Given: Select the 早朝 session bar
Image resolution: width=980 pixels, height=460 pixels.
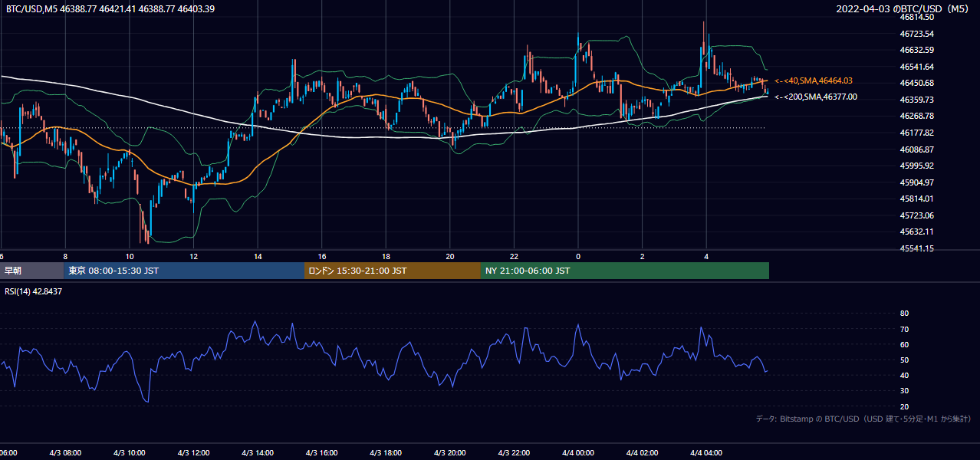Looking at the screenshot, I should (x=31, y=271).
